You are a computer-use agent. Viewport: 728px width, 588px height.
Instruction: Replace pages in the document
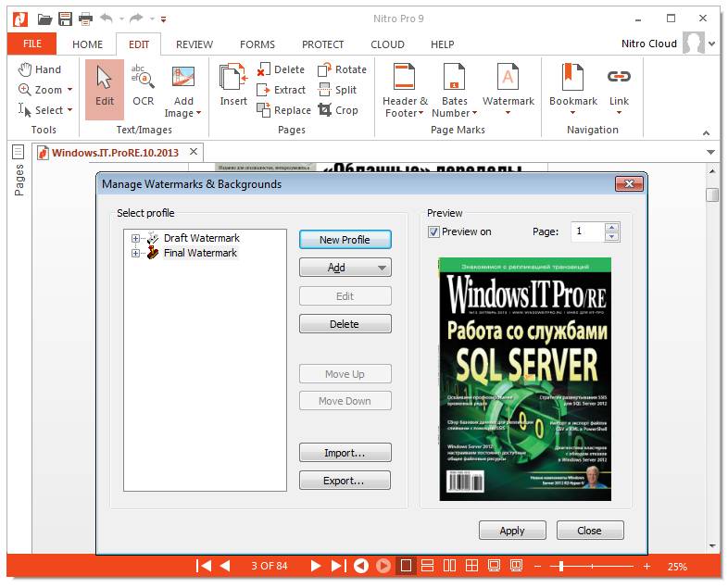coord(283,110)
